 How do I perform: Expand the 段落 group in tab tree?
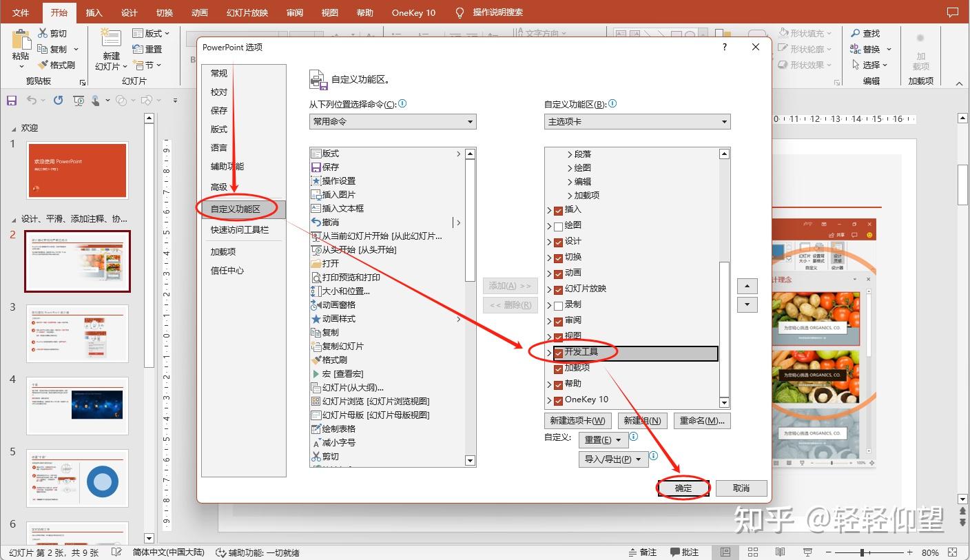(x=570, y=154)
